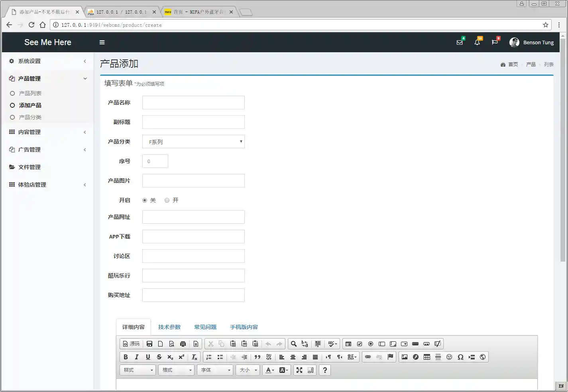The image size is (568, 392).
Task: Open the 产品分类 dropdown showing F系列
Action: pyautogui.click(x=193, y=142)
